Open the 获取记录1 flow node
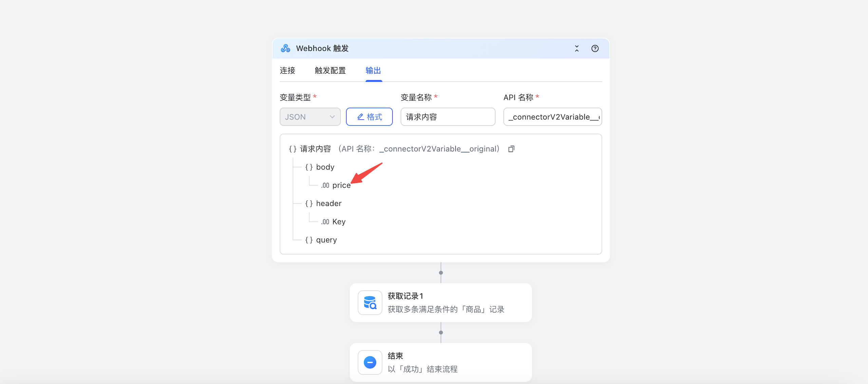Image resolution: width=868 pixels, height=384 pixels. (440, 302)
